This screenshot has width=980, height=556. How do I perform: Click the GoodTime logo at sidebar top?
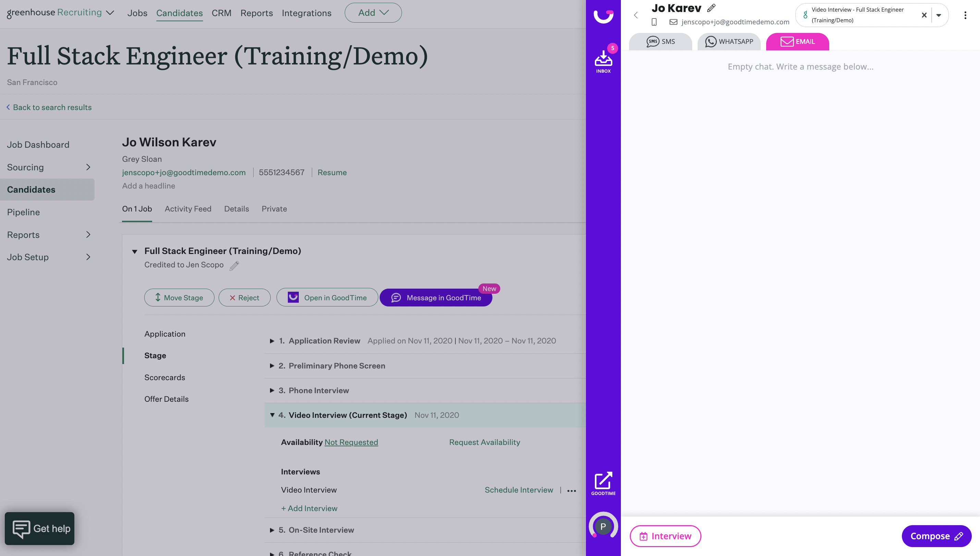[603, 16]
